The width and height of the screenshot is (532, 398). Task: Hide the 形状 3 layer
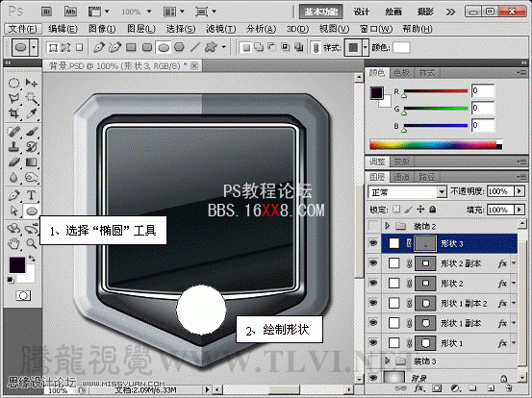373,243
